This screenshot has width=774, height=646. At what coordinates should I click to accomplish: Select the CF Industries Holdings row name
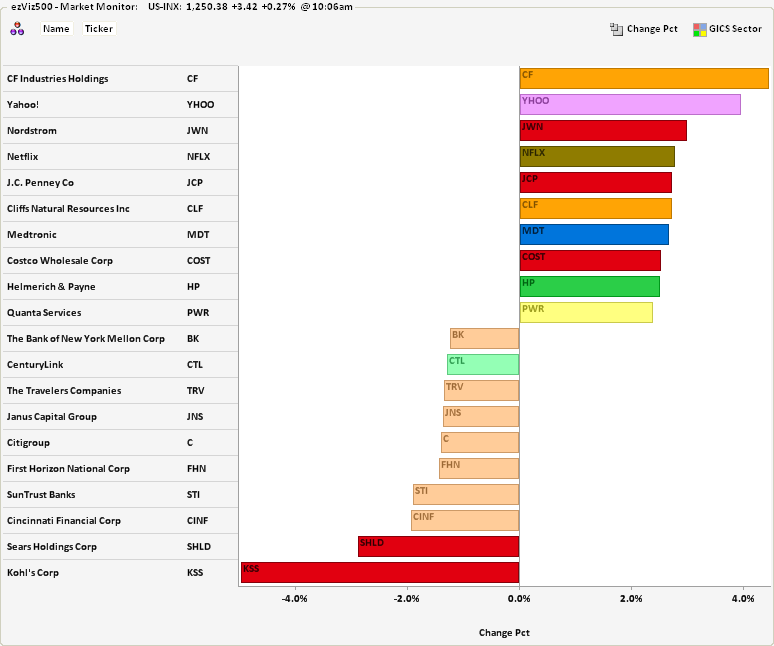point(57,79)
